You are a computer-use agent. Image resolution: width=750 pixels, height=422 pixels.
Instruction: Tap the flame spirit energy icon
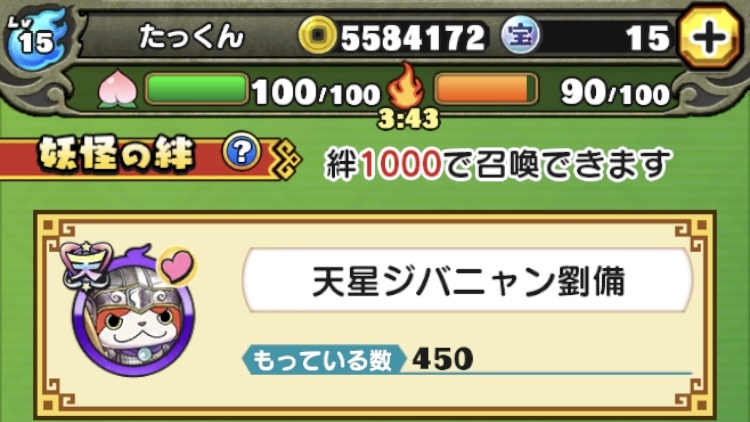tap(406, 87)
